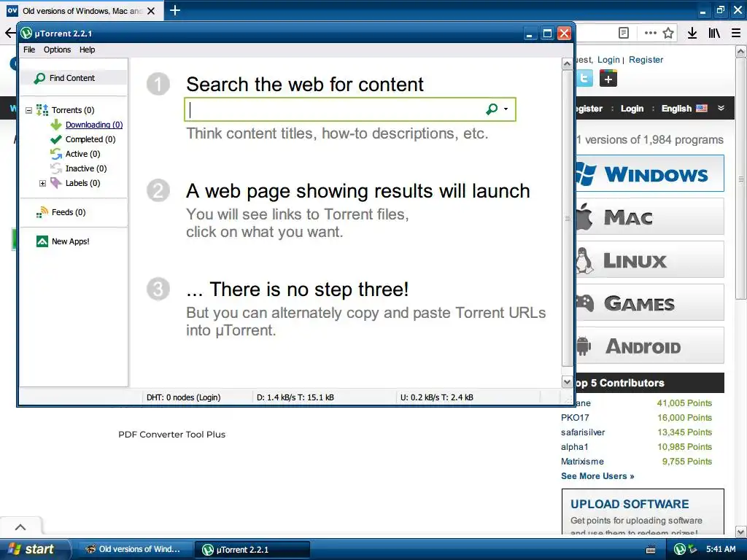Open New Apps! in sidebar

tap(71, 241)
